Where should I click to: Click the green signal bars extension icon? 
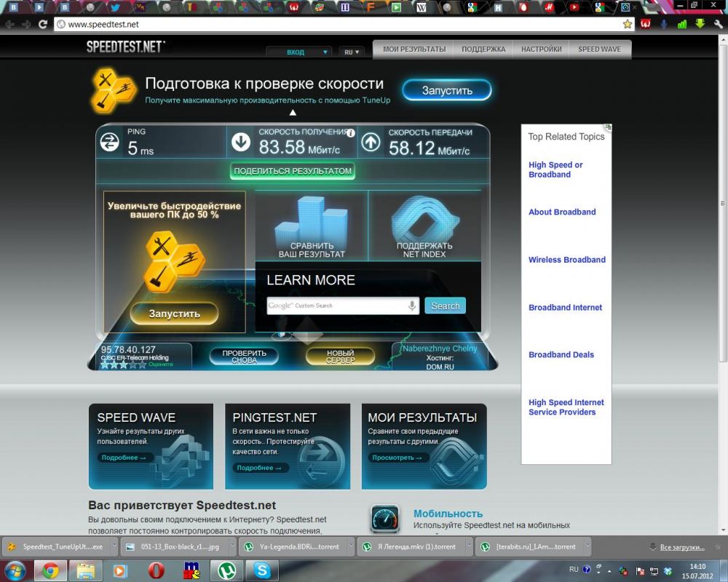click(682, 24)
